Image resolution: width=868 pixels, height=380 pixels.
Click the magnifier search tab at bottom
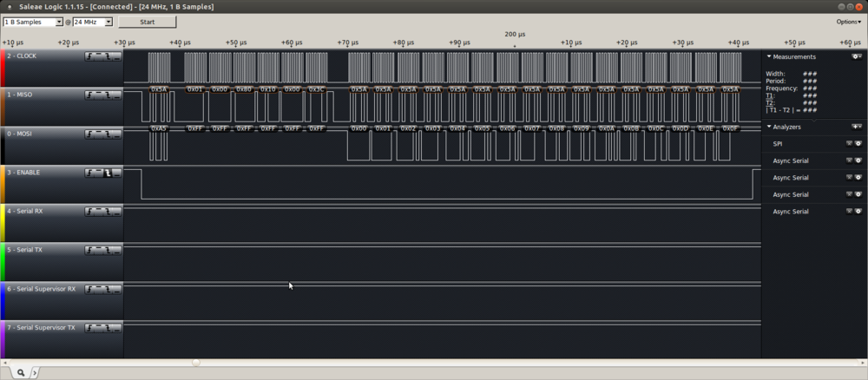click(x=20, y=372)
